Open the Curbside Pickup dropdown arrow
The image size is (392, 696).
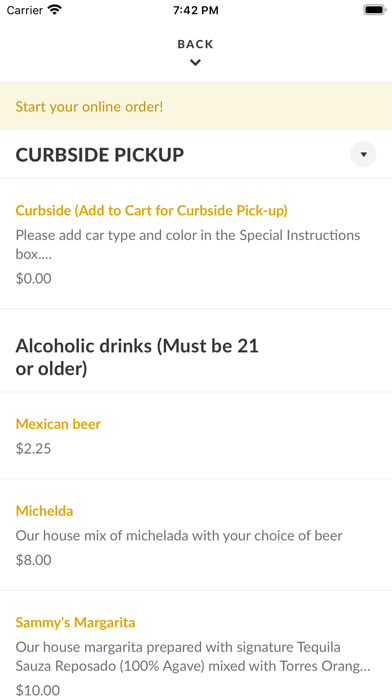click(363, 154)
